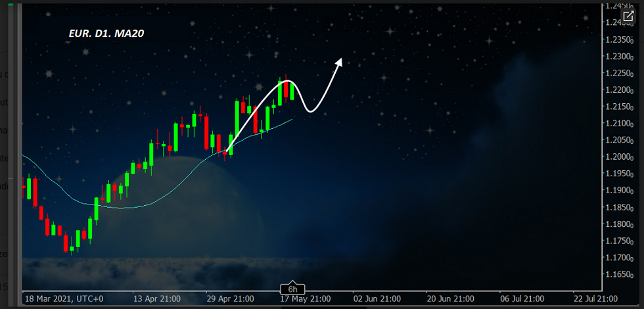
Task: Click the 1.2100 price level
Action: pos(618,124)
